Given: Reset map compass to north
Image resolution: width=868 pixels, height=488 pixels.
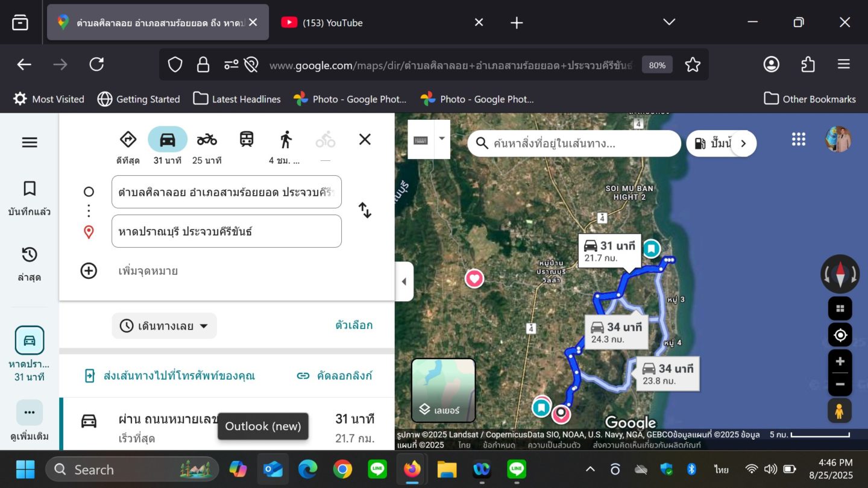Looking at the screenshot, I should 840,274.
